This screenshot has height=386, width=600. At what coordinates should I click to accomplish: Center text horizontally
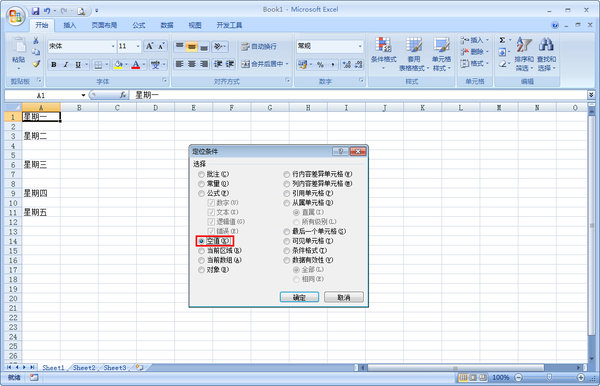[192, 64]
